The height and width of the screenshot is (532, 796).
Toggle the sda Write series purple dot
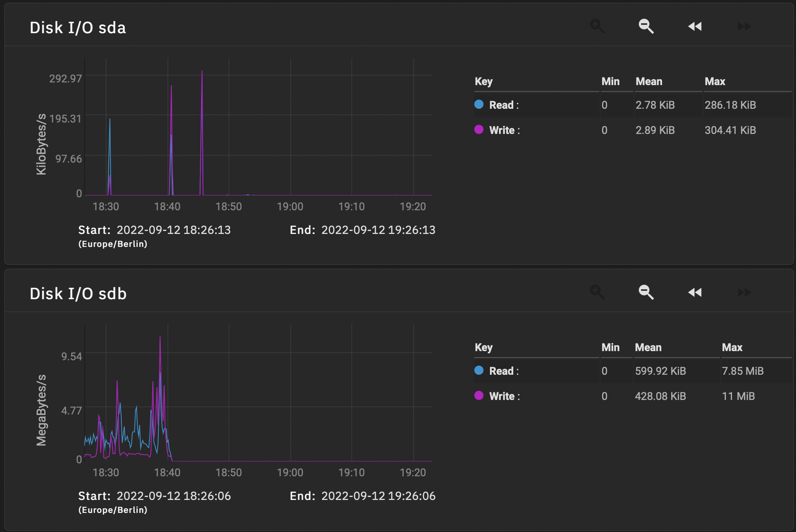tap(479, 129)
